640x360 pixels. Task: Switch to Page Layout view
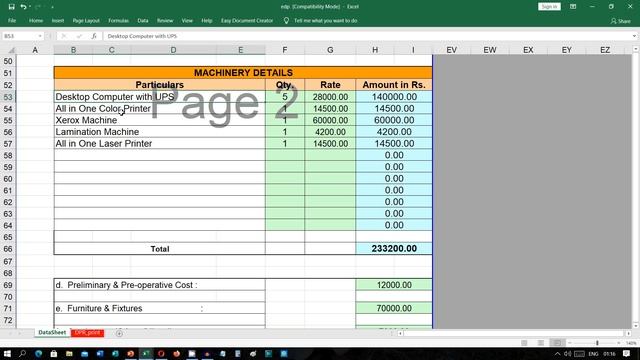click(540, 343)
